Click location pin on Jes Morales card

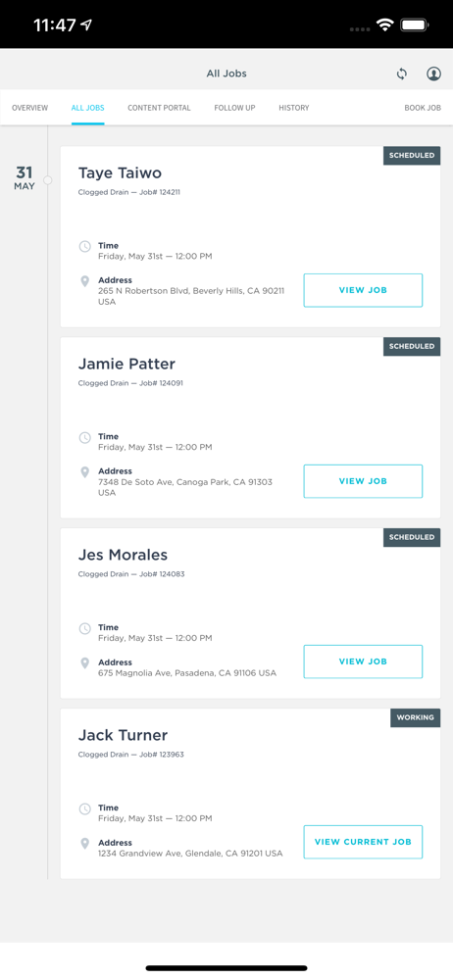84,663
